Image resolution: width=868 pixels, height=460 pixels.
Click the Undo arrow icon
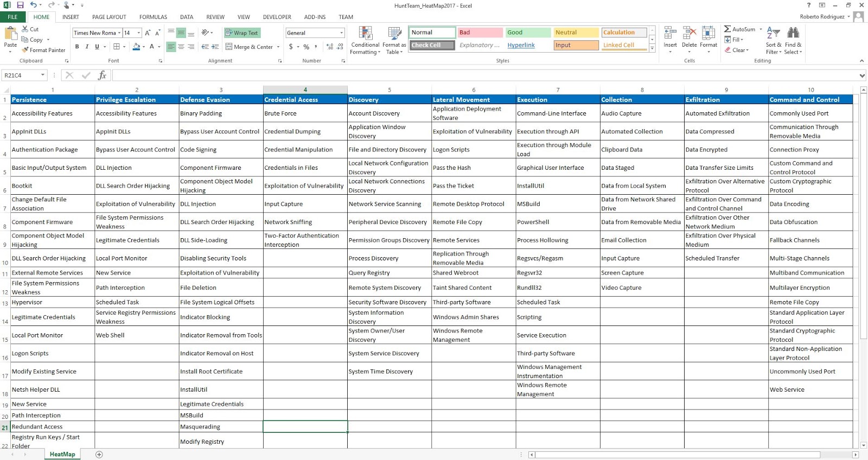[x=33, y=5]
